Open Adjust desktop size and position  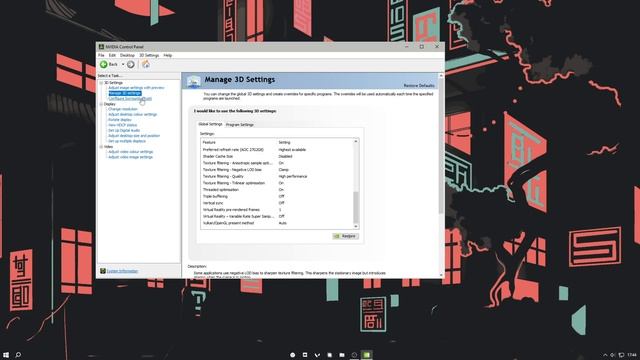(x=134, y=136)
